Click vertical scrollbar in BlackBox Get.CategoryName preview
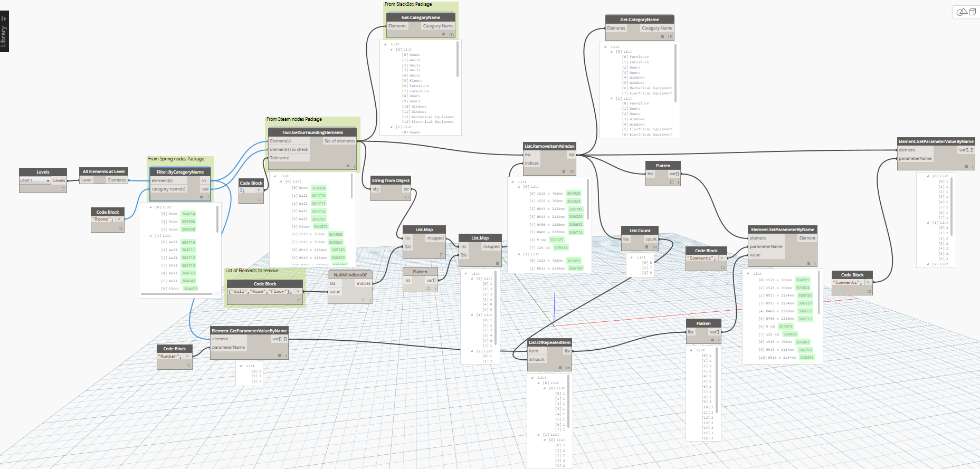This screenshot has height=469, width=980. (458, 60)
